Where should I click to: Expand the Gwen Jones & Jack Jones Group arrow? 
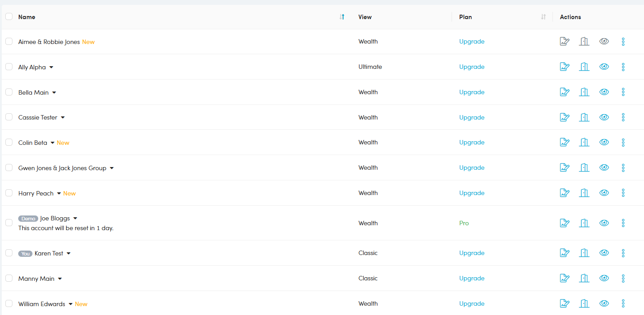click(112, 168)
